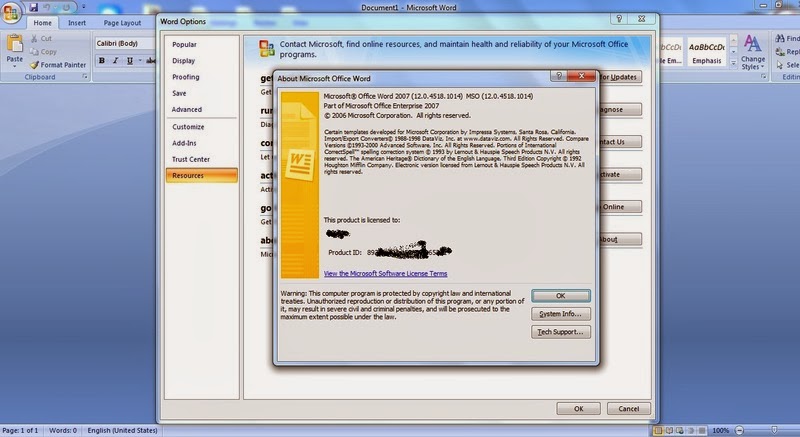Click the styles gallery row up arrow

click(733, 41)
